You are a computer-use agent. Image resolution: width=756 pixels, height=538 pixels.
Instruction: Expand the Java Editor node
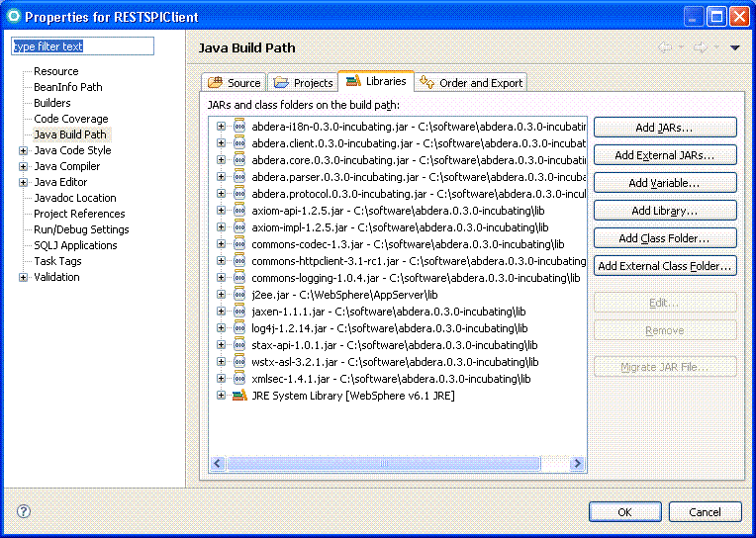[23, 183]
